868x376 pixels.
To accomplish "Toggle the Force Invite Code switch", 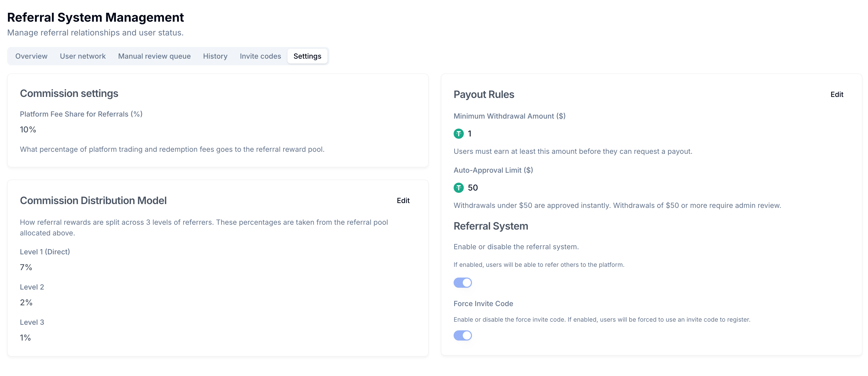I will tap(462, 335).
